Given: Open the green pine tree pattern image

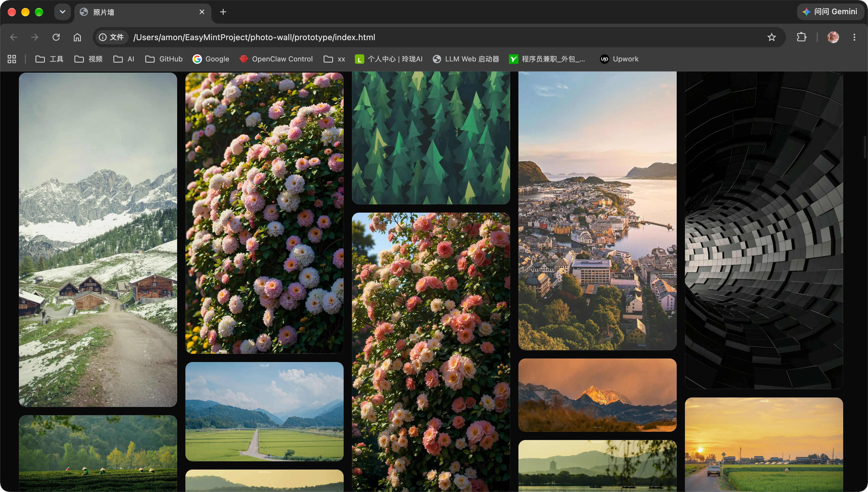Looking at the screenshot, I should pos(431,138).
